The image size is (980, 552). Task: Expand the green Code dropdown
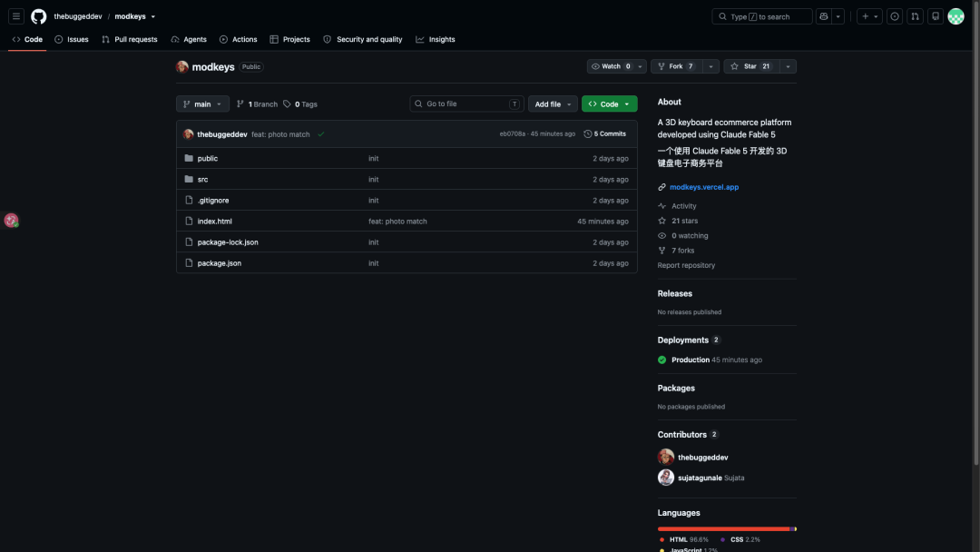coord(610,103)
